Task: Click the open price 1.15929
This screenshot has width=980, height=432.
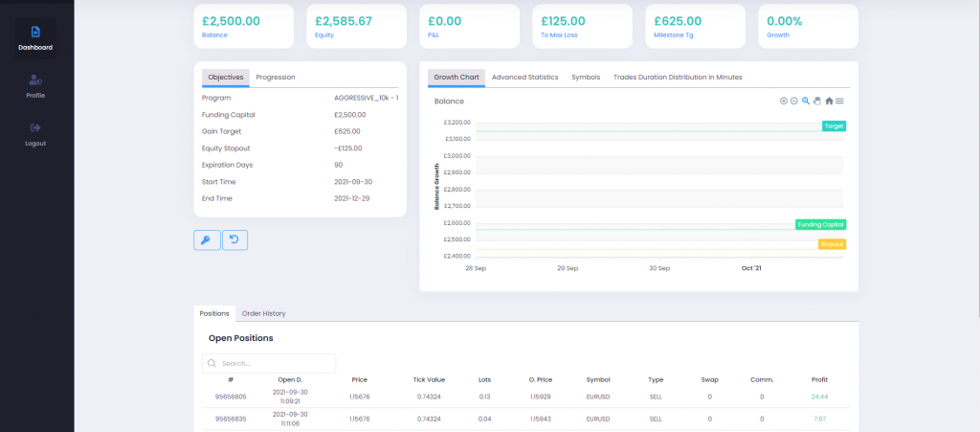Action: coord(541,397)
